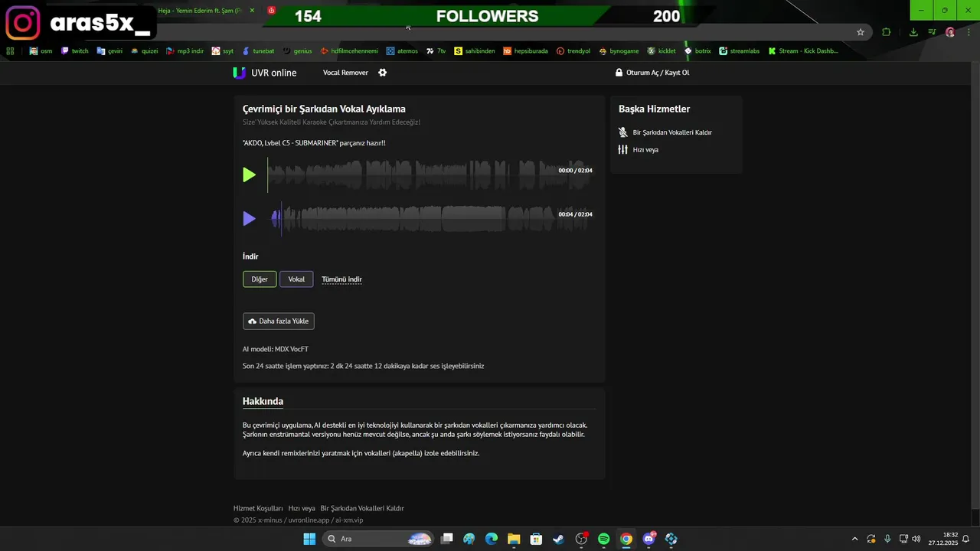Open the media controls icon in toolbar
The width and height of the screenshot is (980, 551).
[x=932, y=32]
